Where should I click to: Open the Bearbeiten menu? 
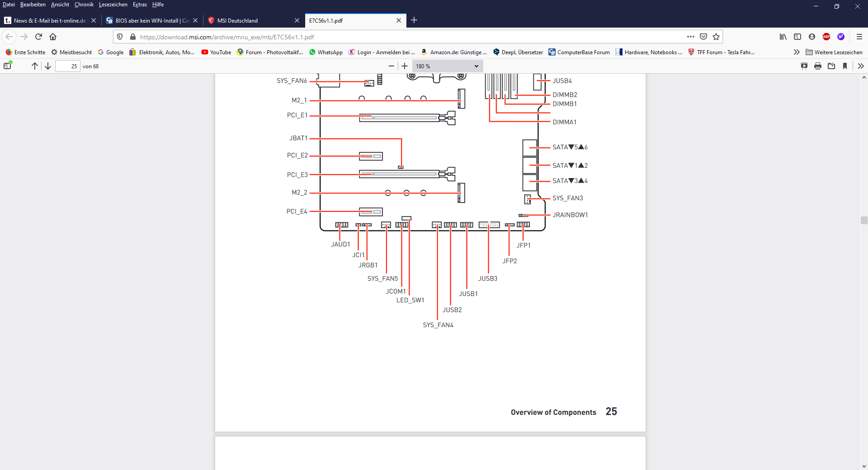[33, 5]
